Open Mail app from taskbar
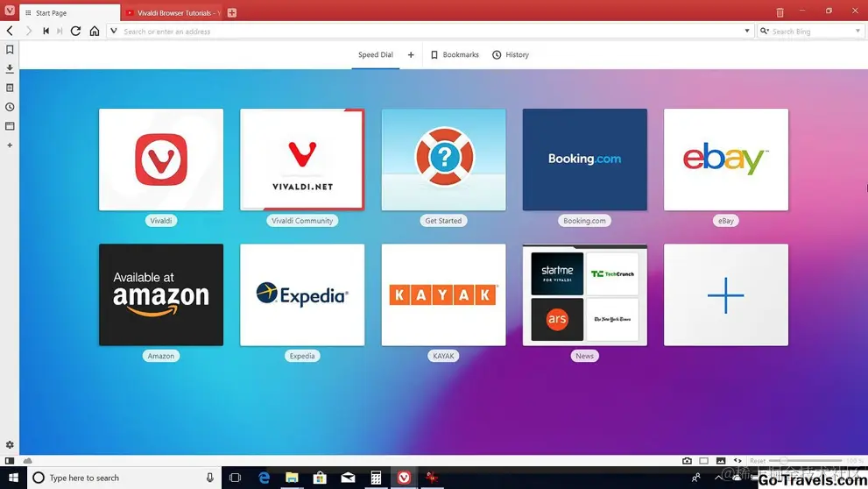 pos(348,478)
